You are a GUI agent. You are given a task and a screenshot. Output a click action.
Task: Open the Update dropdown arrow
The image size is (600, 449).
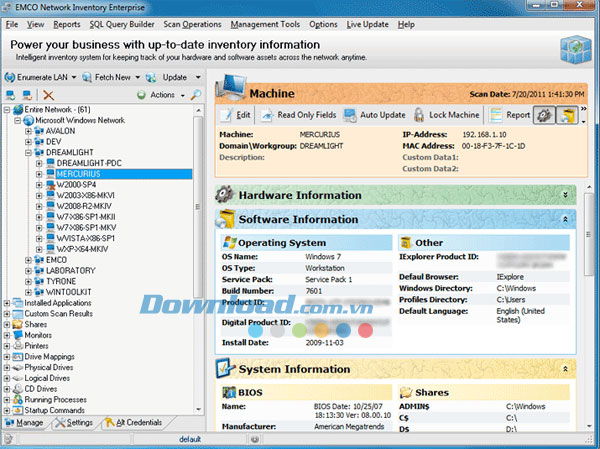(x=198, y=77)
